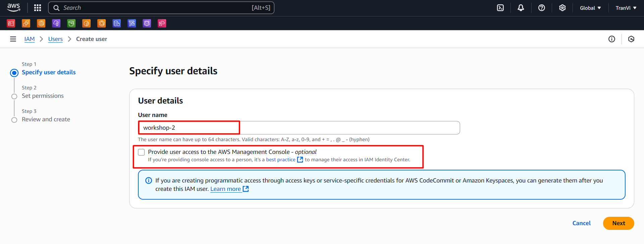644x244 pixels.
Task: Open the green S3 bucket shortcut icon
Action: (x=71, y=23)
